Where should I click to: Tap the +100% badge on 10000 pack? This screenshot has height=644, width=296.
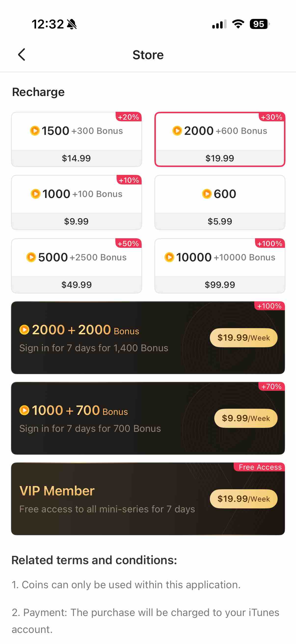pyautogui.click(x=270, y=243)
